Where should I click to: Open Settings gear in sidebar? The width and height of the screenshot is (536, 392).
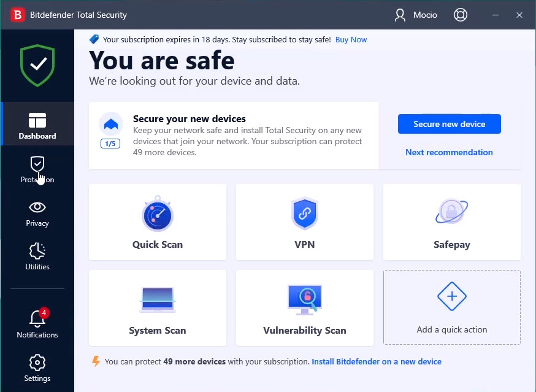click(x=37, y=362)
